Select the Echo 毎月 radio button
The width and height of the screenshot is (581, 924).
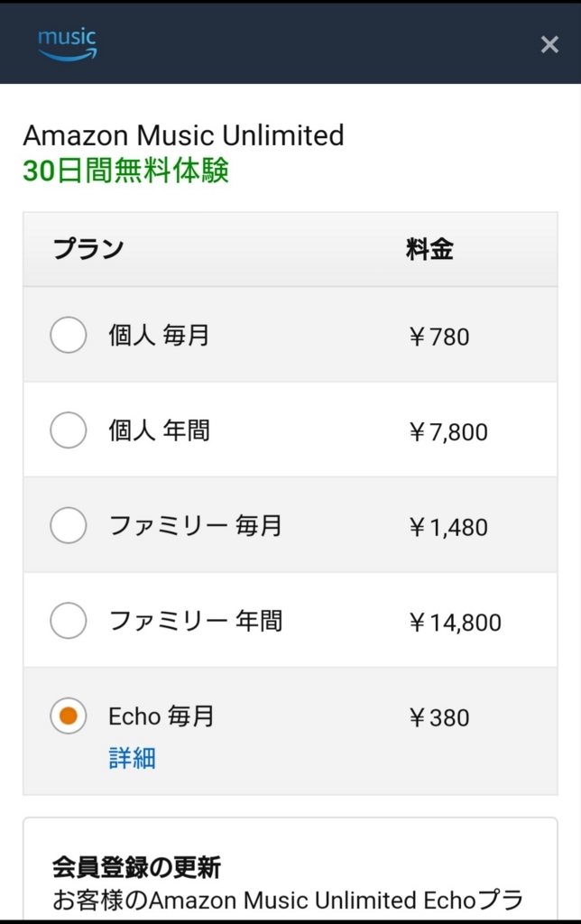pyautogui.click(x=69, y=716)
